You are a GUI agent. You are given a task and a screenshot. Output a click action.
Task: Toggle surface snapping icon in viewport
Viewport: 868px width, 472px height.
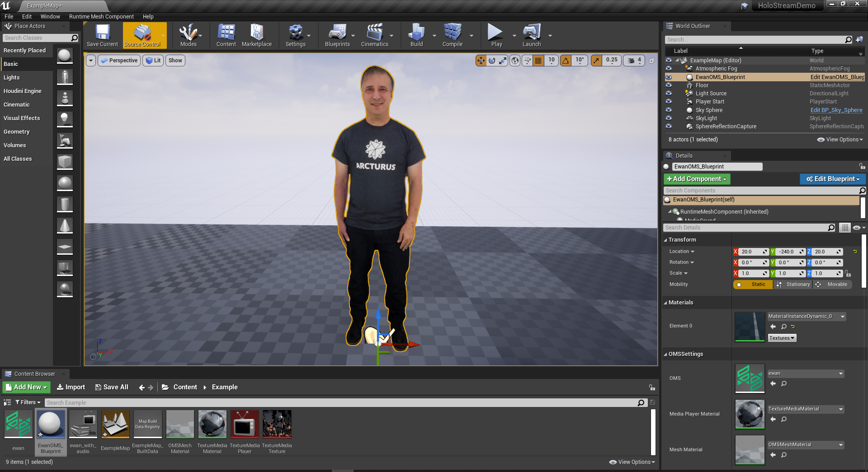(x=527, y=61)
